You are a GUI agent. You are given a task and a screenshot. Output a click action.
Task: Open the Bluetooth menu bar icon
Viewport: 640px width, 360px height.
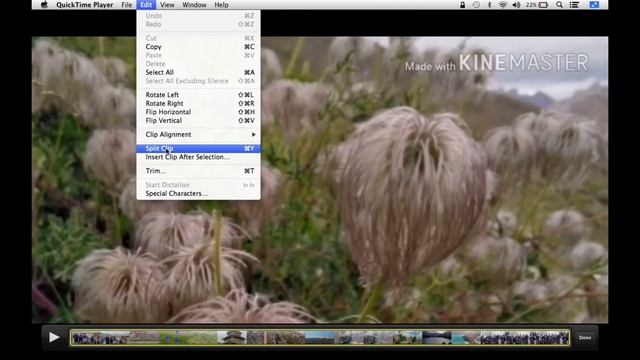pyautogui.click(x=489, y=5)
